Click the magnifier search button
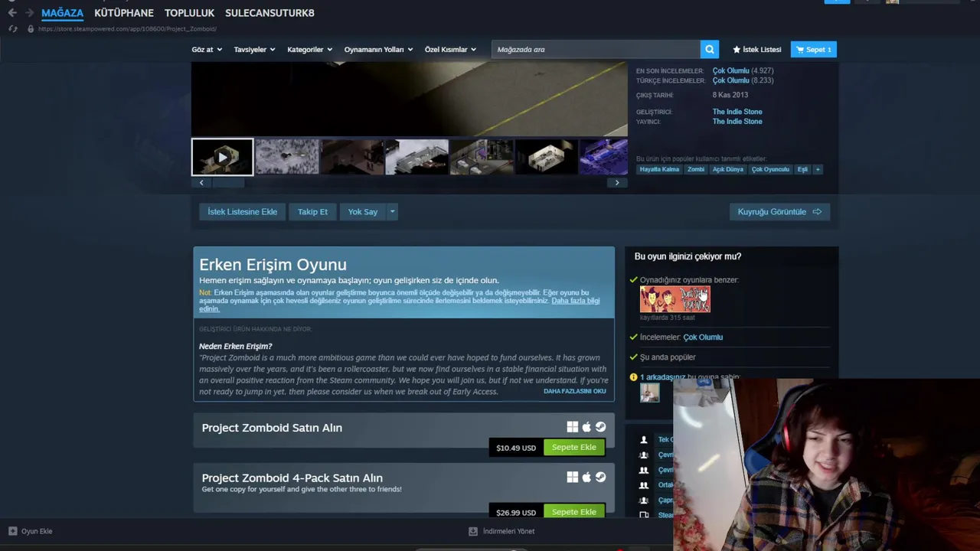The height and width of the screenshot is (551, 980). 710,50
